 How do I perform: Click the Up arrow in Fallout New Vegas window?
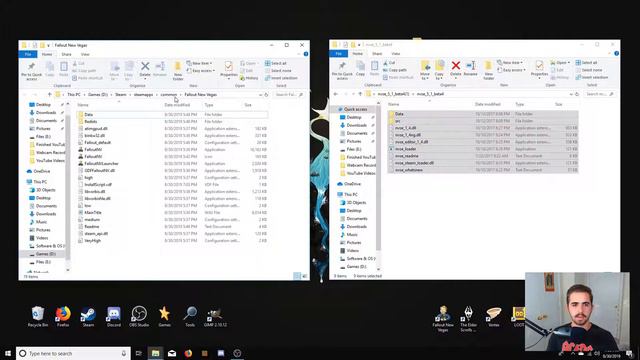(x=50, y=94)
